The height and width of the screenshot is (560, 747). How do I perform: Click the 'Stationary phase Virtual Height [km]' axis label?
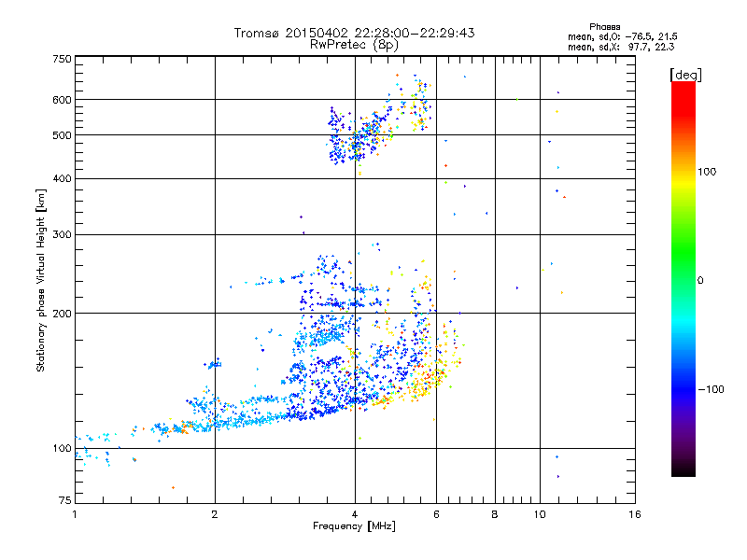tap(41, 280)
